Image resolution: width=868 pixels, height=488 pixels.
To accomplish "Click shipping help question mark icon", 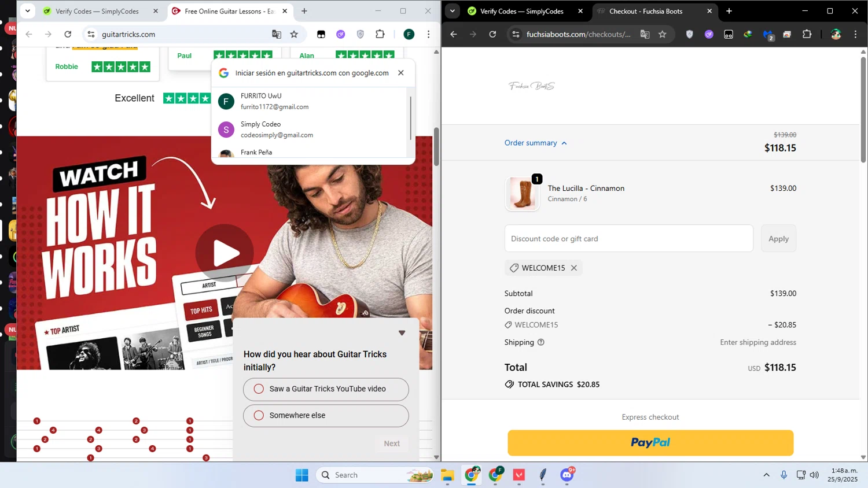I will (x=541, y=342).
